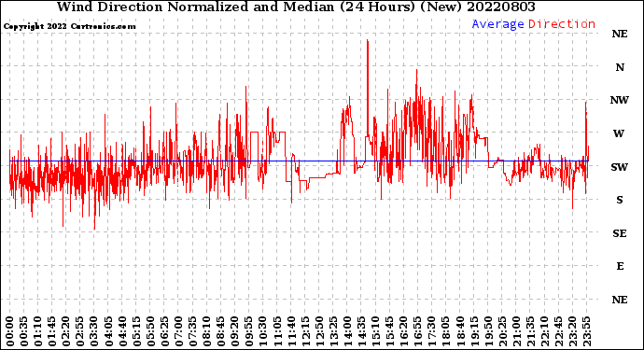Click the "NW" direction axis label
The height and width of the screenshot is (350, 644).
click(620, 100)
